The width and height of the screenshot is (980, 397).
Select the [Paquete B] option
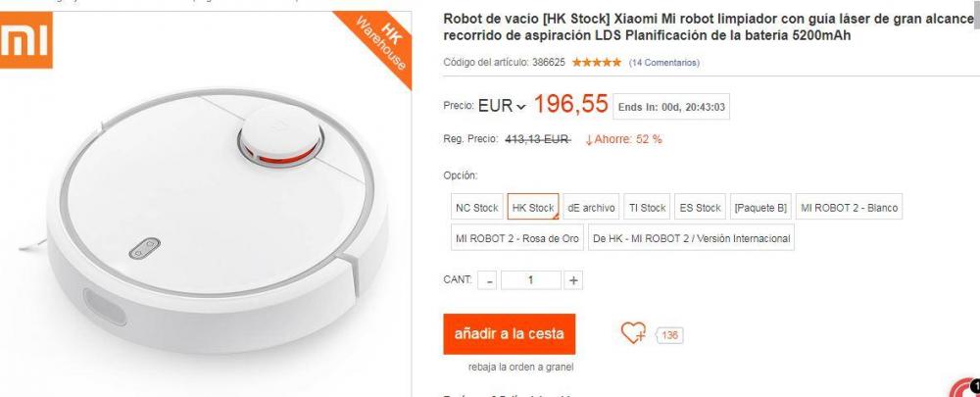[760, 208]
